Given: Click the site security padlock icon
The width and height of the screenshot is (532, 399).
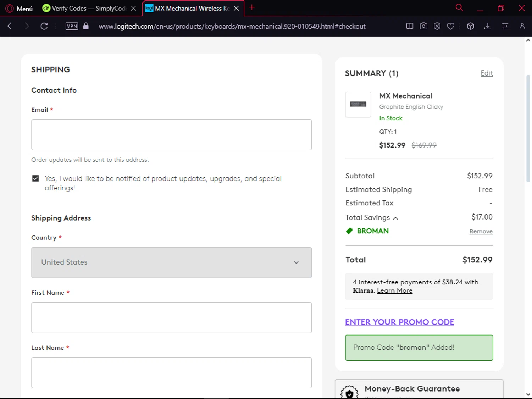Looking at the screenshot, I should (86, 26).
